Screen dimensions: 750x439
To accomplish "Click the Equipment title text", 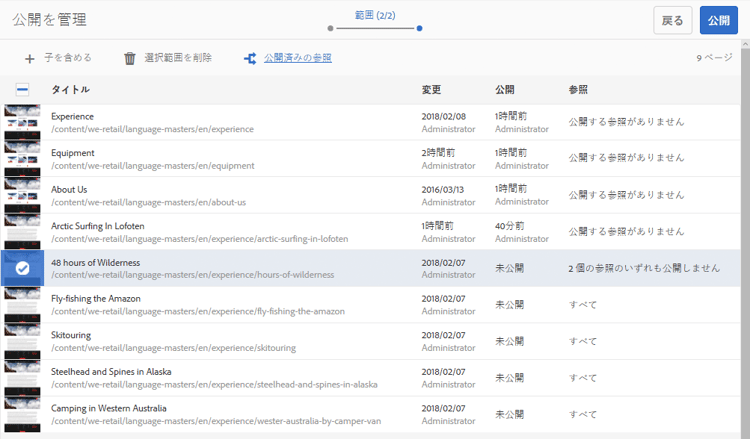I will click(73, 153).
